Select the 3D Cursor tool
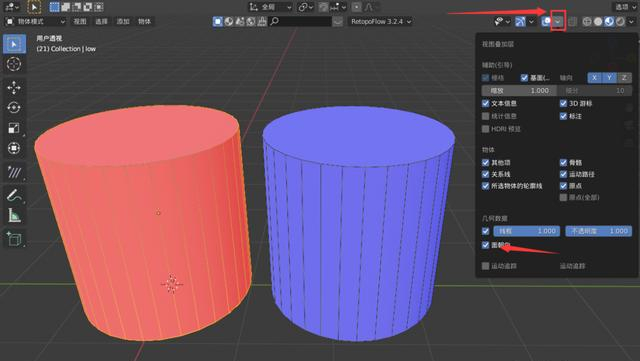 [14, 64]
